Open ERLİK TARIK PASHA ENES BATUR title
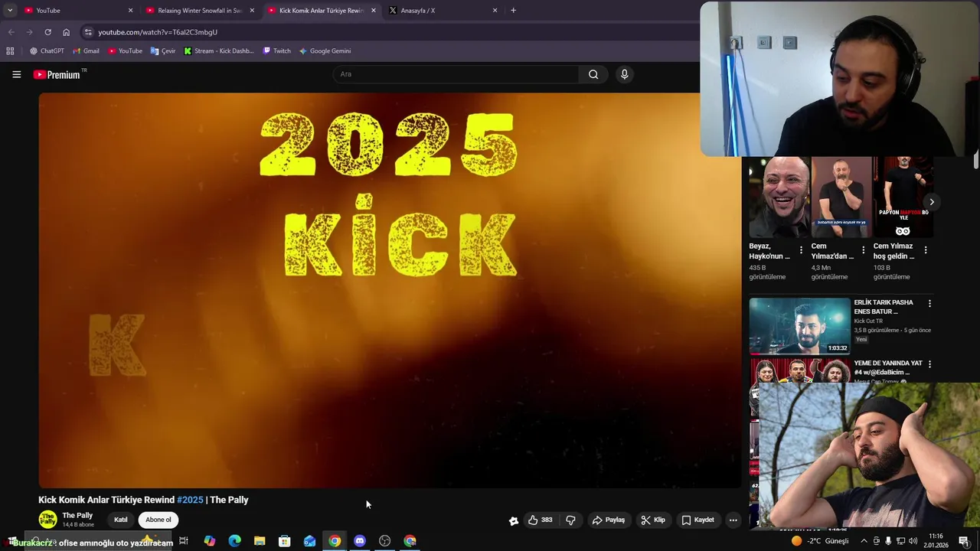This screenshot has height=551, width=980. [x=884, y=307]
